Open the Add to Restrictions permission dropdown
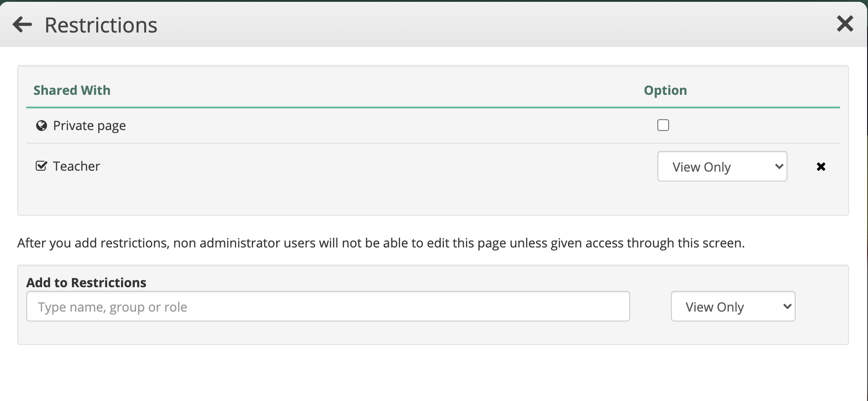The image size is (868, 401). coord(733,306)
